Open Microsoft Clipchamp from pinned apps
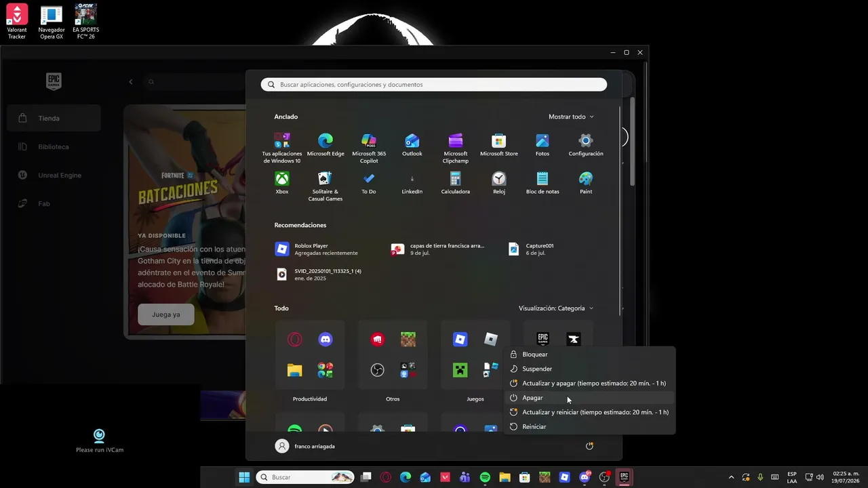The height and width of the screenshot is (488, 868). tap(456, 148)
